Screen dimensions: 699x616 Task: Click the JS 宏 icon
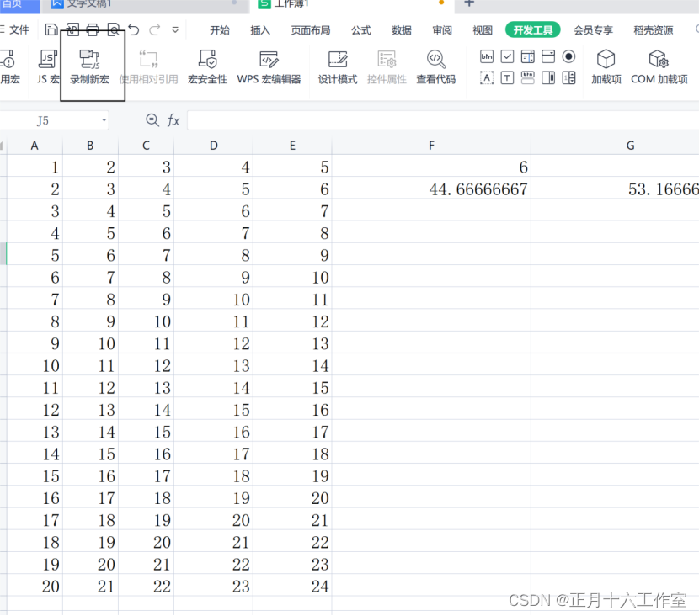48,59
